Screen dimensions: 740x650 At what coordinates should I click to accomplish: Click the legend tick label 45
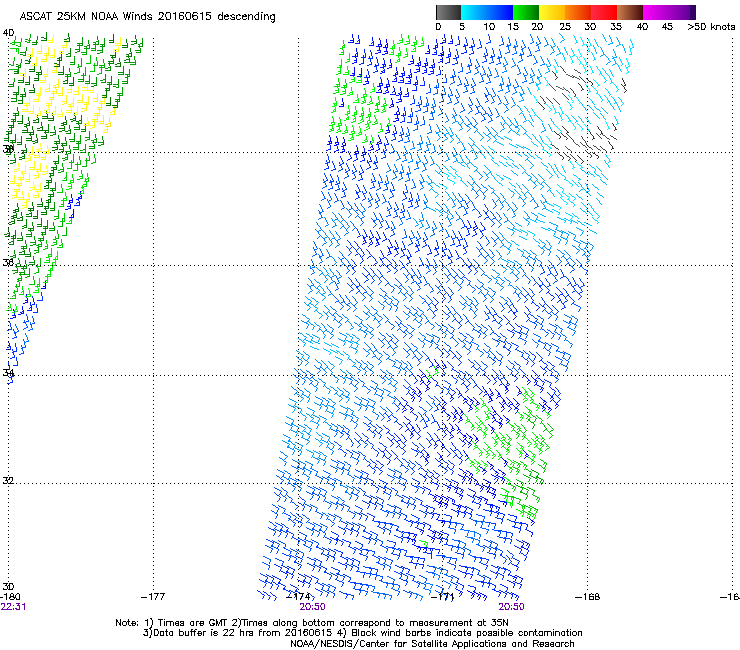tap(667, 27)
